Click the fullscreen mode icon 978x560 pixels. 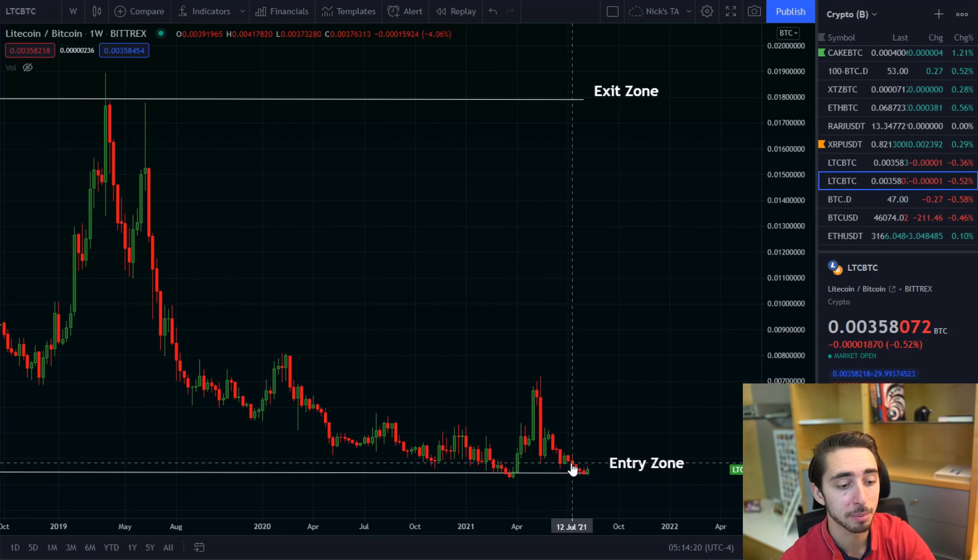[x=730, y=11]
